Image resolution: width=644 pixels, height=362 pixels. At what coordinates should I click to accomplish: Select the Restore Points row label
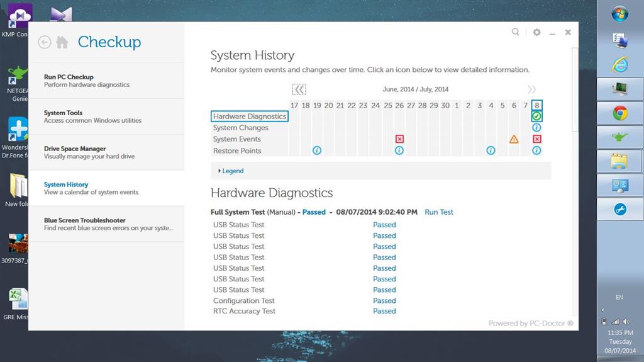point(237,150)
